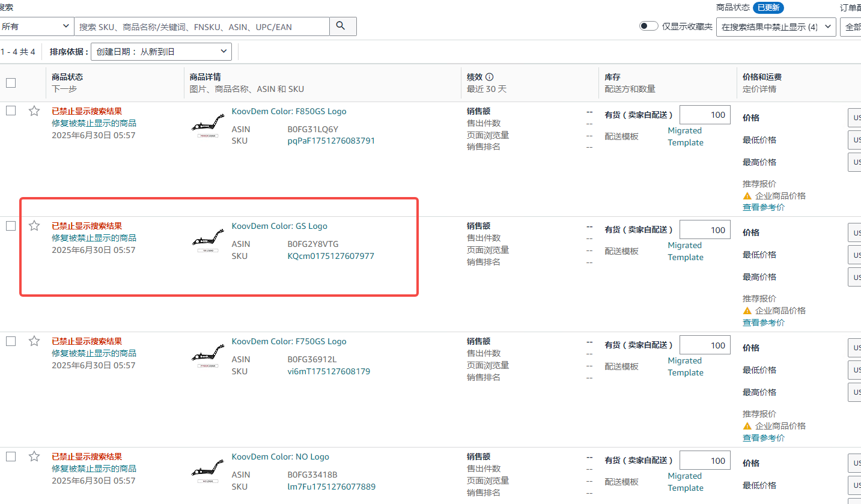This screenshot has width=861, height=504.
Task: Expand the 所有 search scope dropdown
Action: click(36, 26)
